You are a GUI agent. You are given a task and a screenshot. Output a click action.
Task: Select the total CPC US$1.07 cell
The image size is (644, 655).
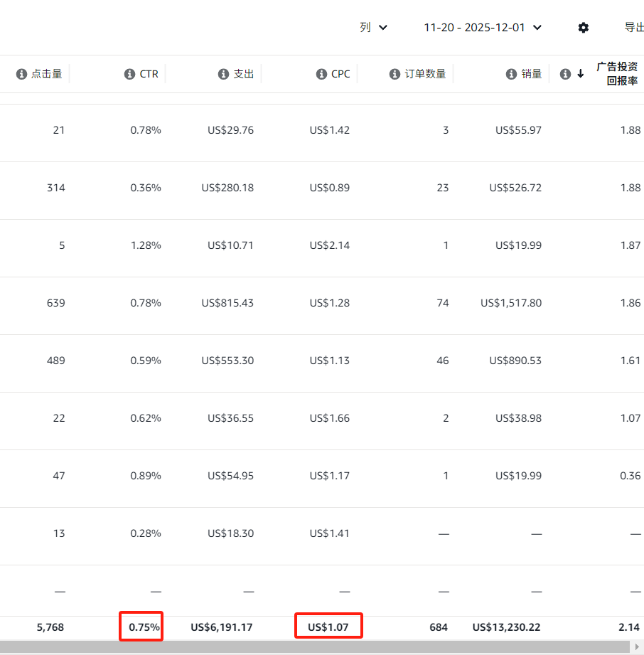328,627
